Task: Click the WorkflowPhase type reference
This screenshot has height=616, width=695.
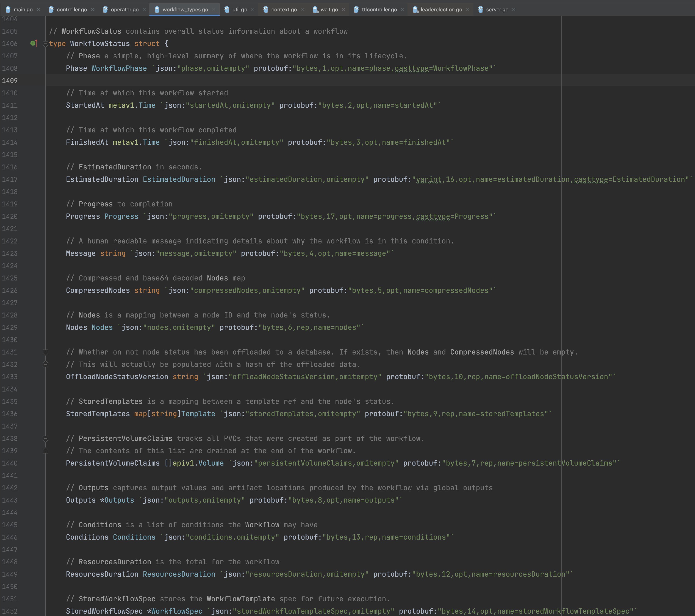Action: pos(119,68)
